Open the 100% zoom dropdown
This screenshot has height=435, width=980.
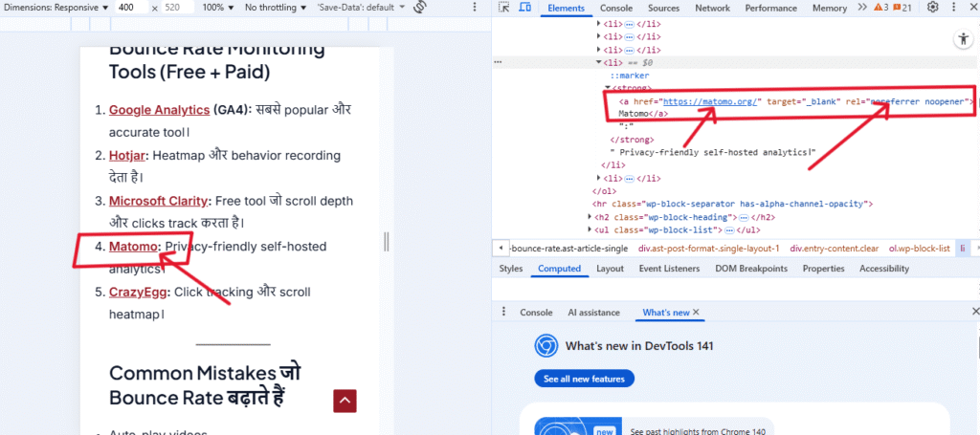219,8
